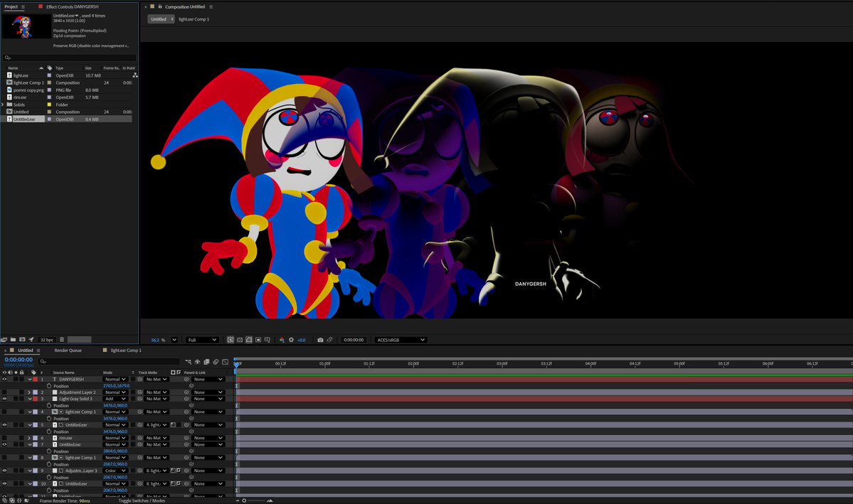Open blending Mode dropdown for DANYGERSH layer
Viewport: 853px width, 504px height.
pos(115,380)
